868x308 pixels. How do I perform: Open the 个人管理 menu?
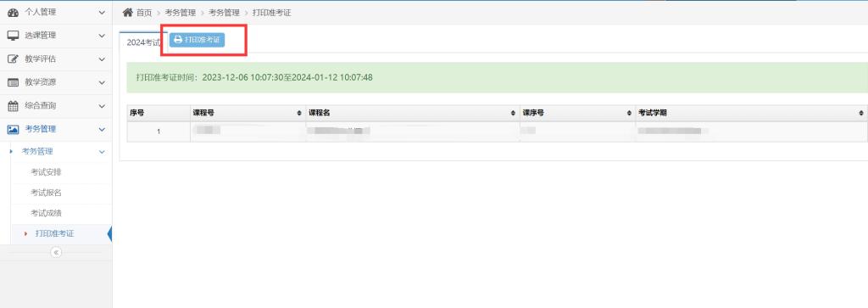tap(56, 12)
